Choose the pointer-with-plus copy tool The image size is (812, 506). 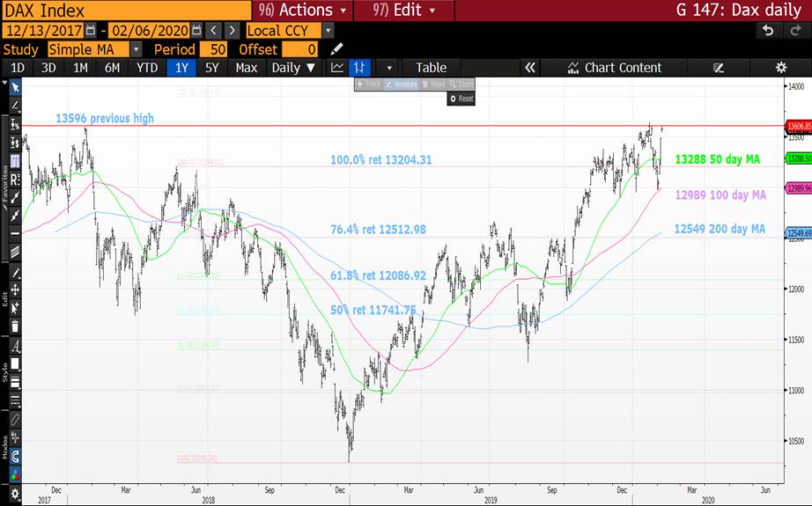pos(15,308)
